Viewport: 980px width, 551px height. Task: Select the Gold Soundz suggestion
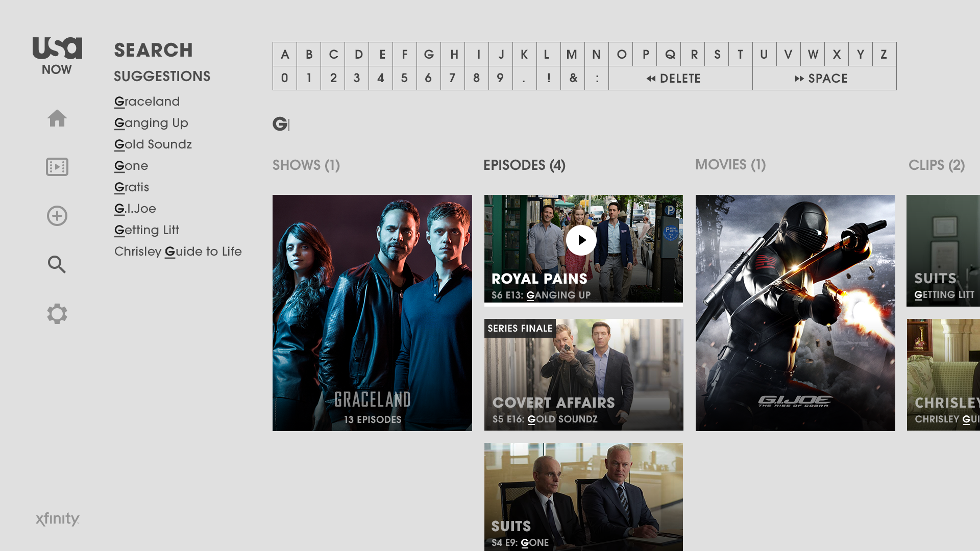(153, 144)
